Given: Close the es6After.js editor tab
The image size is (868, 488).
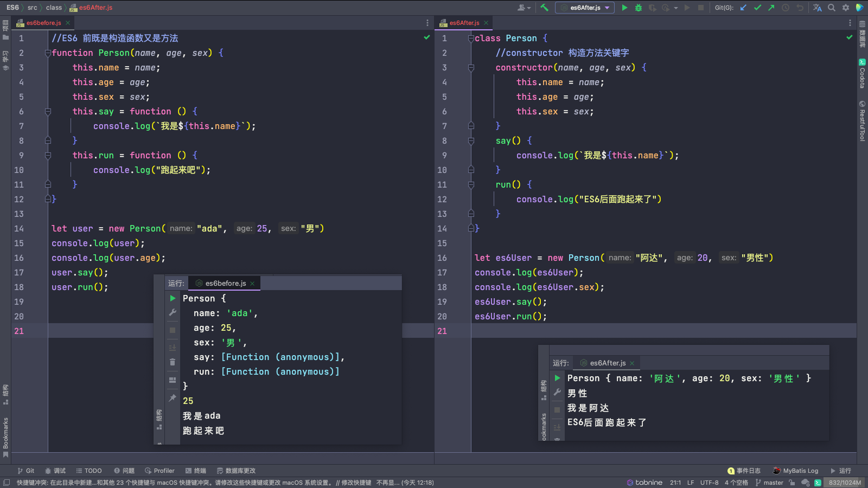Looking at the screenshot, I should (x=486, y=23).
